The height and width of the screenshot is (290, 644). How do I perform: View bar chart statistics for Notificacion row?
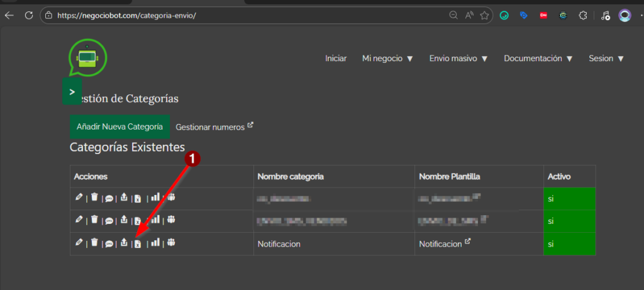coord(155,243)
